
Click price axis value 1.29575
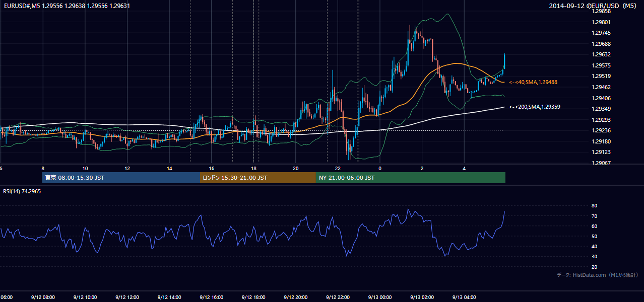click(601, 65)
